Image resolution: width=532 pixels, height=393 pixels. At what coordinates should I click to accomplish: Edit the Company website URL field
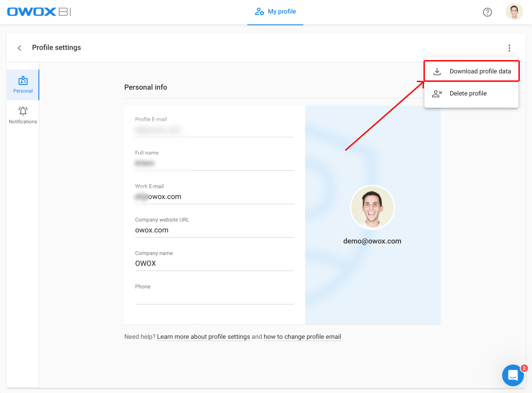[214, 230]
